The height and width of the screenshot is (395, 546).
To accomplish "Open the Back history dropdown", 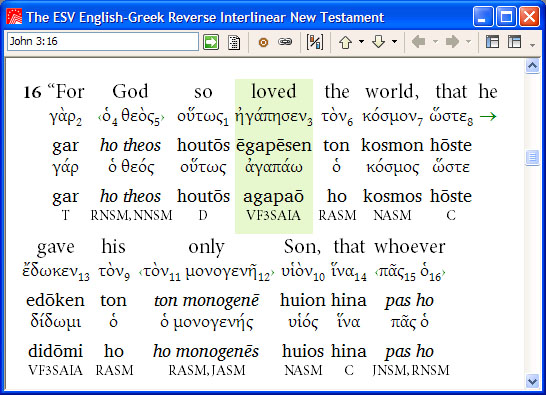I will tap(435, 42).
